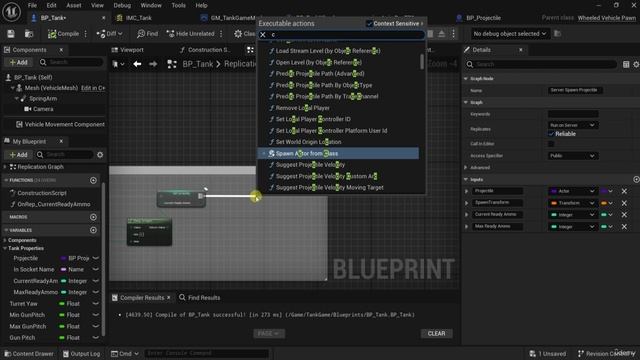Screen dimensions: 640x360
Task: Clear the action search box
Action: pyautogui.click(x=263, y=35)
